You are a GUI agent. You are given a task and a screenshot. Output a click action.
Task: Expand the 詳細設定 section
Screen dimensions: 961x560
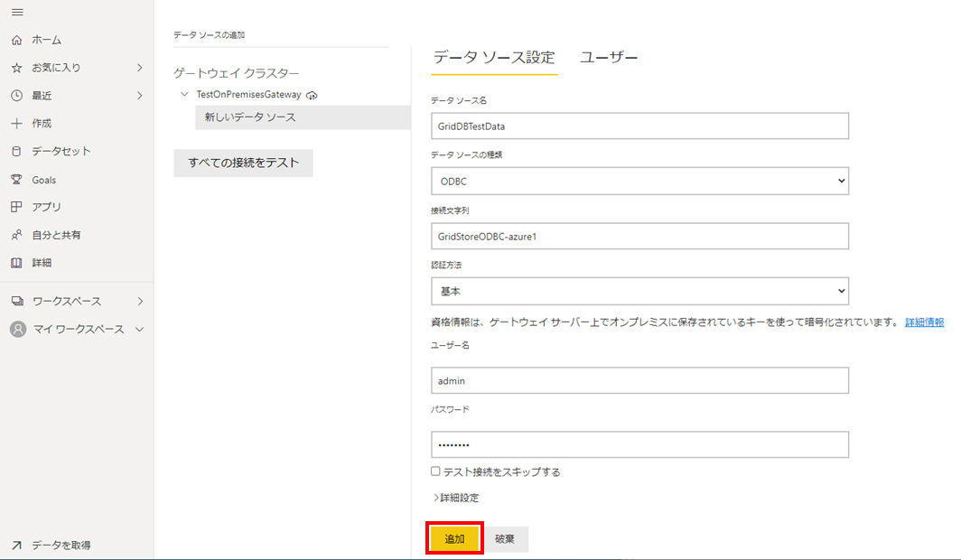[456, 498]
